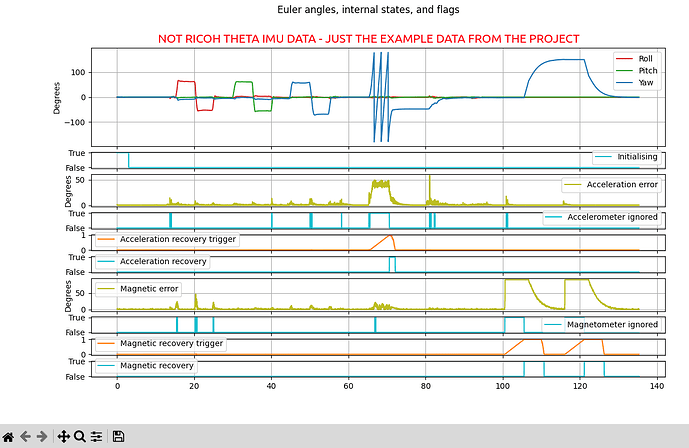
Task: Save the figure with the disk icon
Action: 118,437
